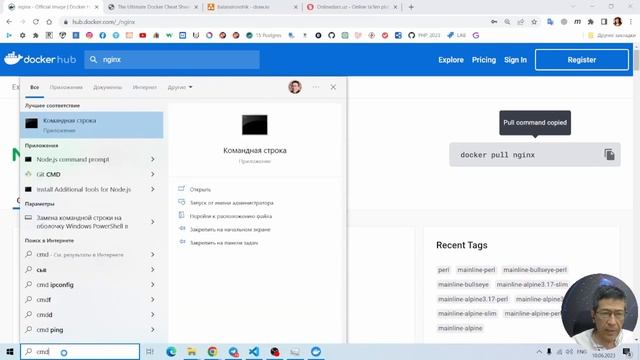Image resolution: width=640 pixels, height=360 pixels.
Task: Expand the cmd web results arrow
Action: click(152, 254)
